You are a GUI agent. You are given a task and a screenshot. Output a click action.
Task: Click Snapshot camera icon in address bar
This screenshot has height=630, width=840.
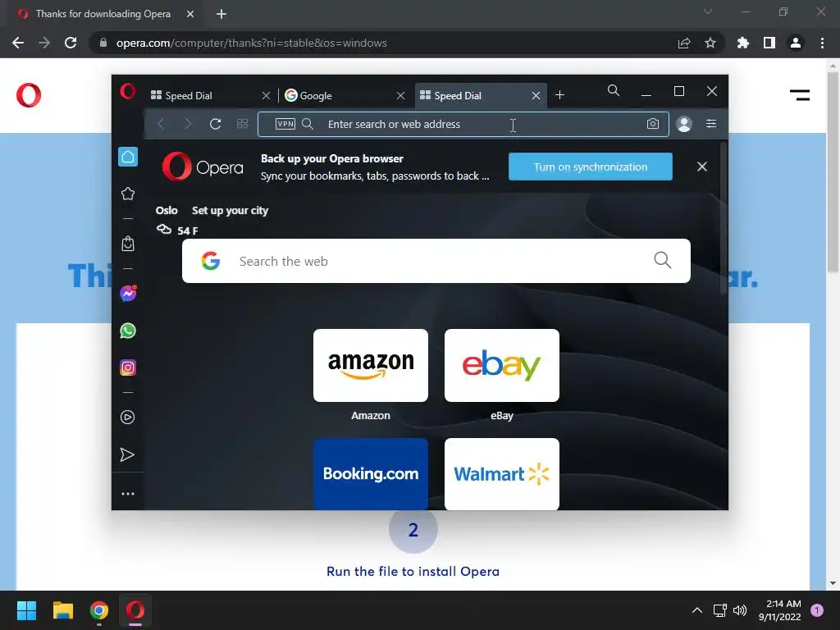coord(652,124)
